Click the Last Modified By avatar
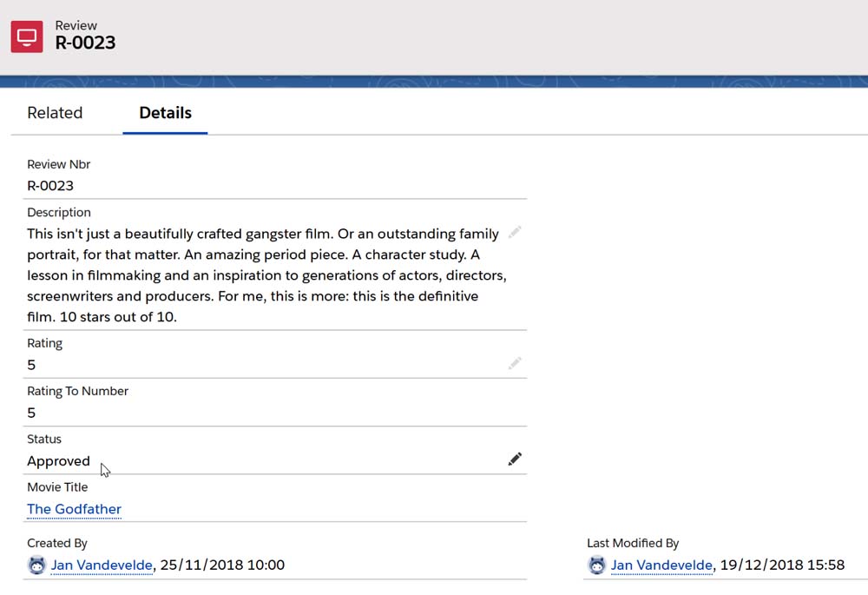 596,565
